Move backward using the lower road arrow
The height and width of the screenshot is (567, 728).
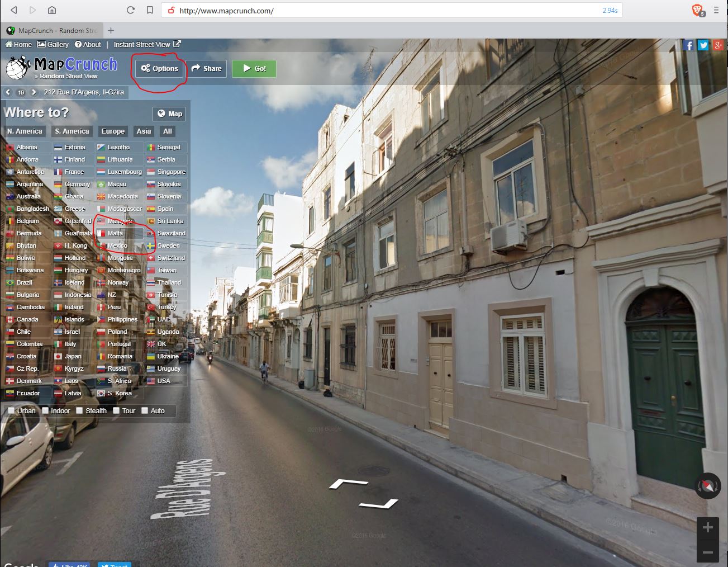[379, 504]
